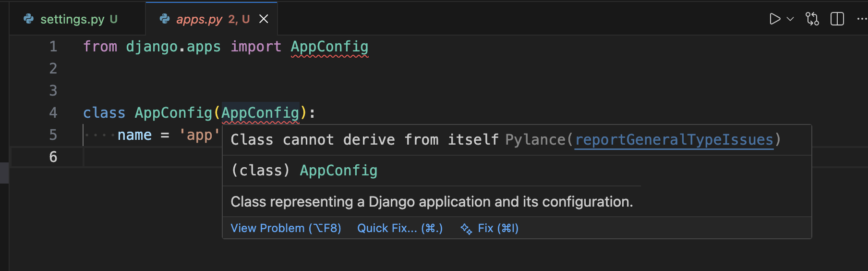
Task: Open the run options dropdown arrow
Action: point(790,19)
